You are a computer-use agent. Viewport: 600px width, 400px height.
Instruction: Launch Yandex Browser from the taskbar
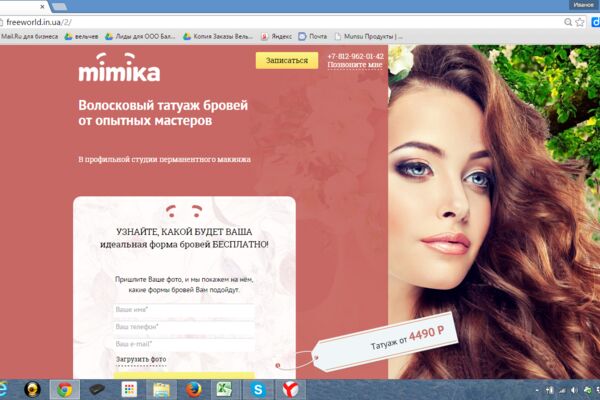click(x=290, y=390)
